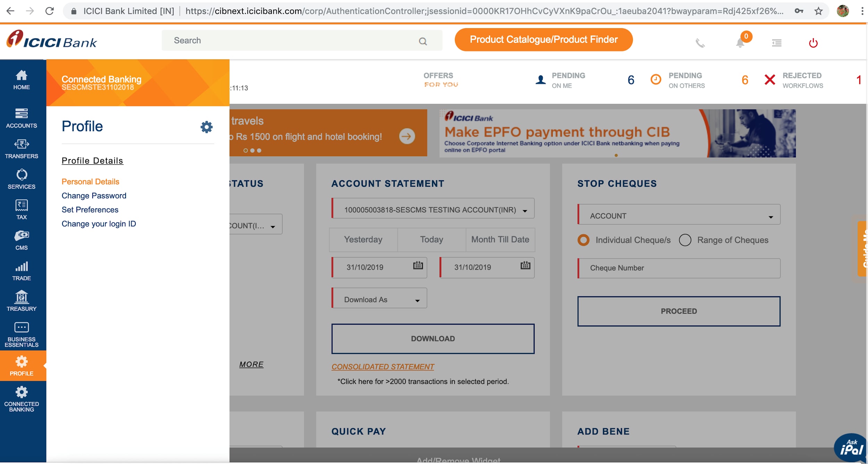868x464 pixels.
Task: Expand the partially hidden status account dropdown
Action: click(x=256, y=224)
